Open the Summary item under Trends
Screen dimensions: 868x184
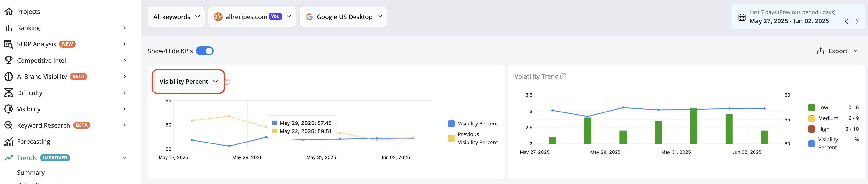point(31,173)
